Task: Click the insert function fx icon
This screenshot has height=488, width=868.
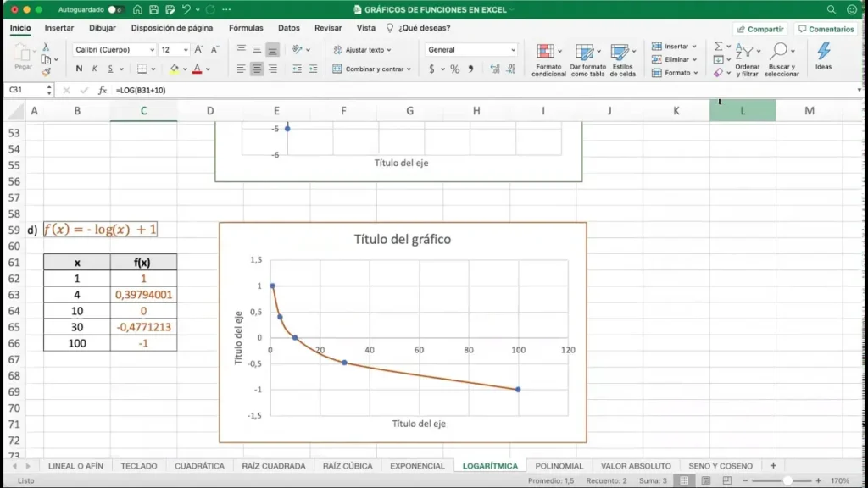Action: (x=103, y=90)
